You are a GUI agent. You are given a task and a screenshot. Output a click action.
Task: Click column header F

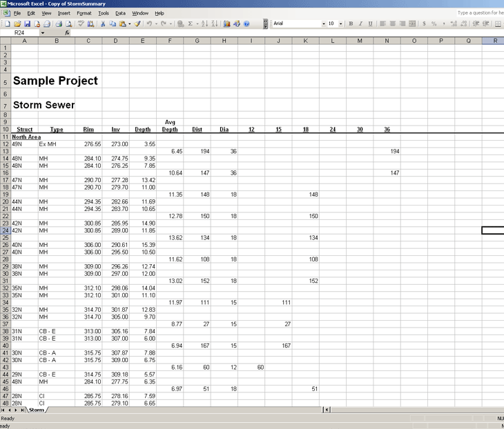pos(170,41)
